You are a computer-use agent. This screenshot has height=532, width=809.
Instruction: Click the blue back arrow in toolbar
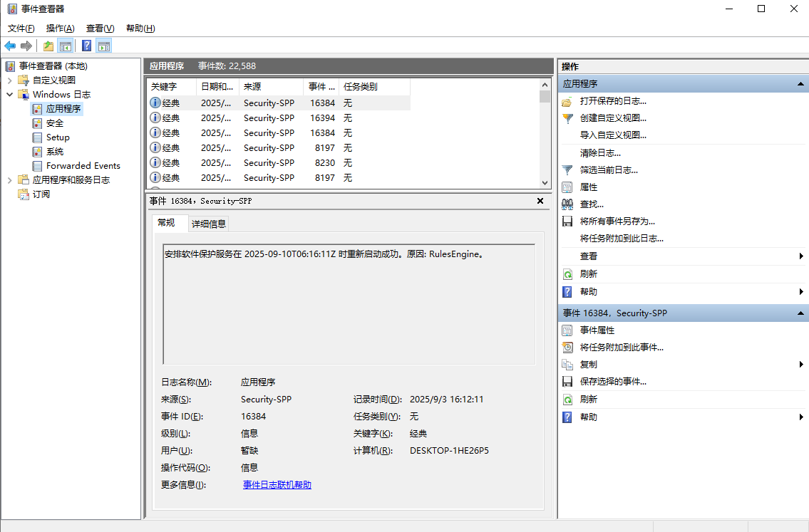point(10,46)
